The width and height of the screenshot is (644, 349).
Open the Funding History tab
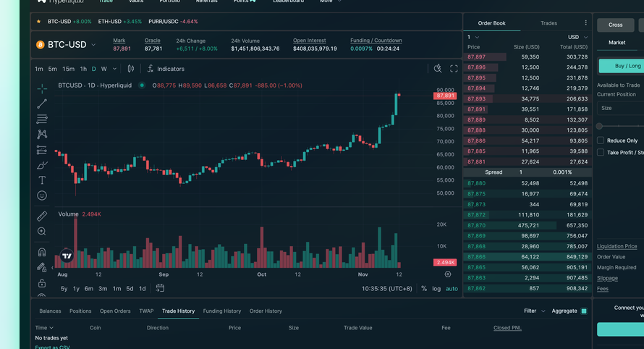(222, 311)
